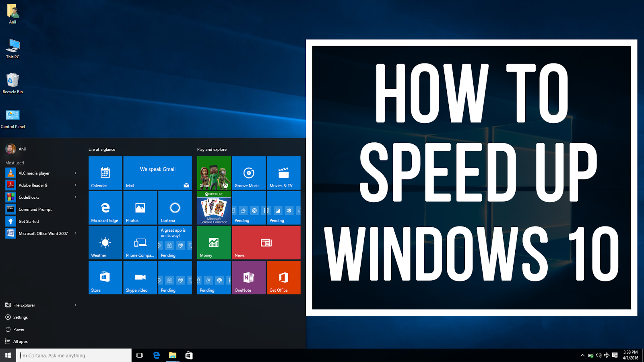Open the News tile
This screenshot has width=644, height=362.
point(266,243)
